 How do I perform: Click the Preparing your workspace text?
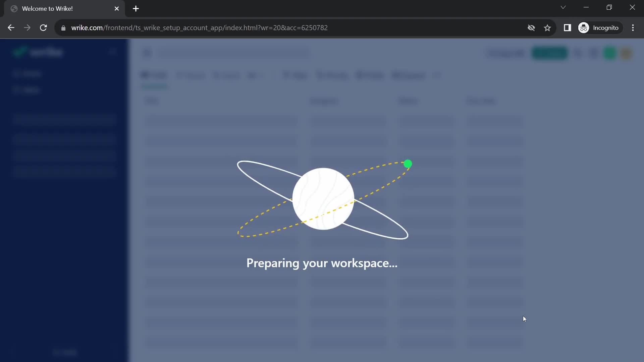pos(322,263)
